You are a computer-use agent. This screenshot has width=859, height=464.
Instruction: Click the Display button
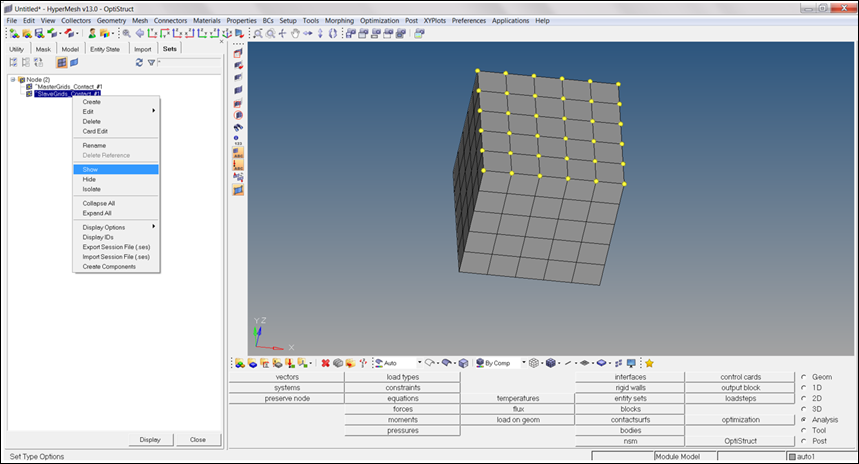[150, 440]
